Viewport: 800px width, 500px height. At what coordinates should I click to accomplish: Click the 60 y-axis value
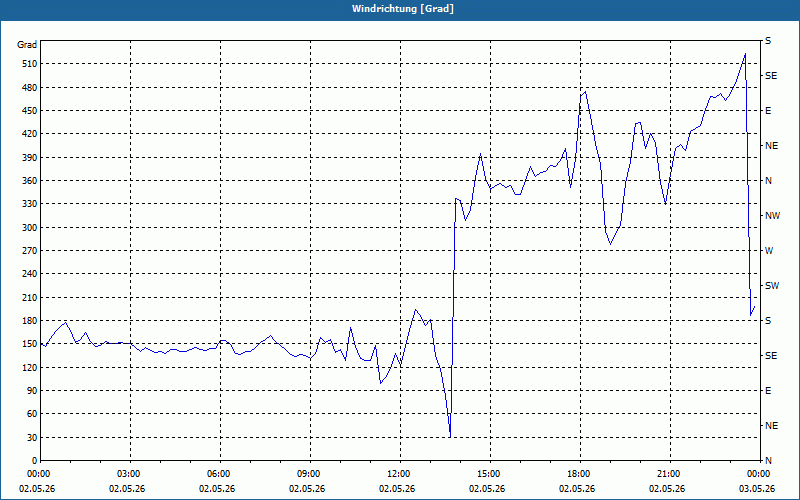[x=32, y=414]
